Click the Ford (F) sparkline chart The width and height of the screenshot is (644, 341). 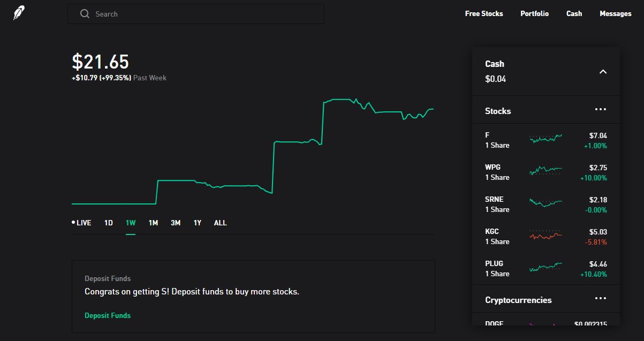click(x=545, y=139)
